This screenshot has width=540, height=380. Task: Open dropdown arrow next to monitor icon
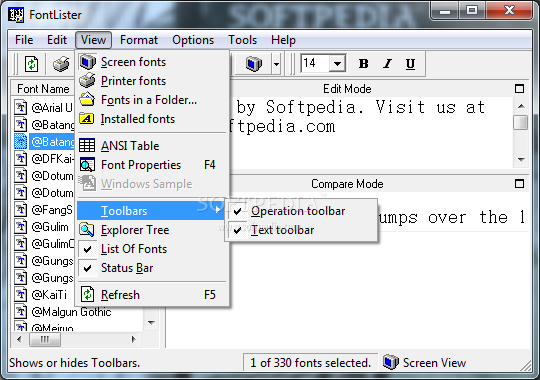(x=276, y=64)
